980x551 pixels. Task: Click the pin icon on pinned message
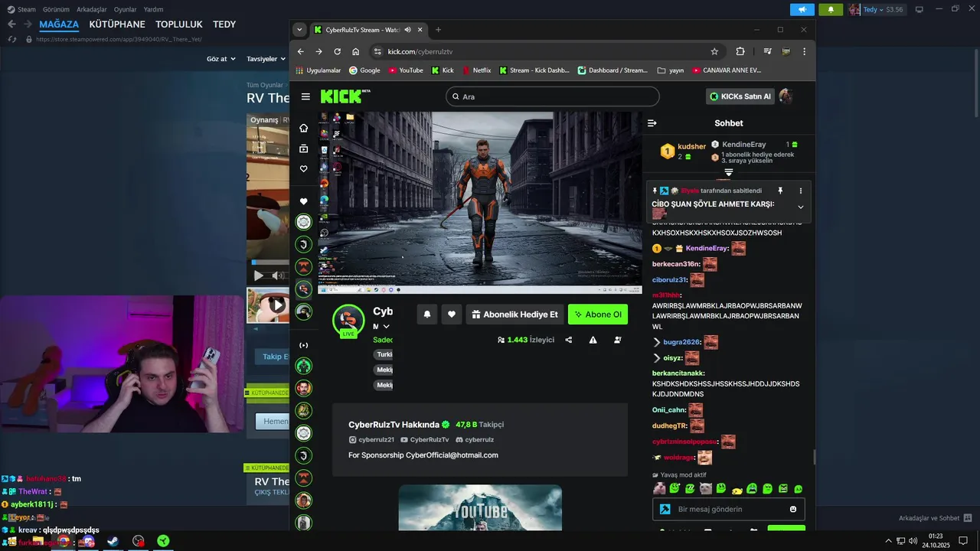(x=780, y=191)
